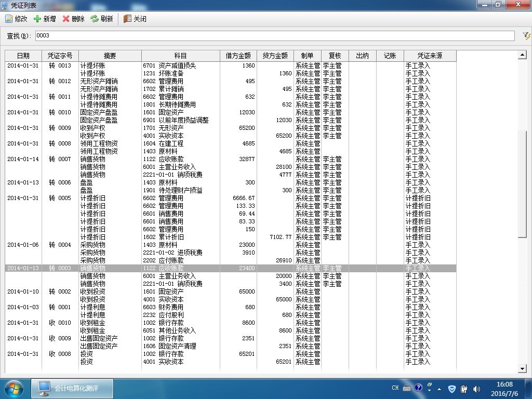This screenshot has width=532, height=399.
Task: Open the Windows Start menu
Action: (x=14, y=389)
